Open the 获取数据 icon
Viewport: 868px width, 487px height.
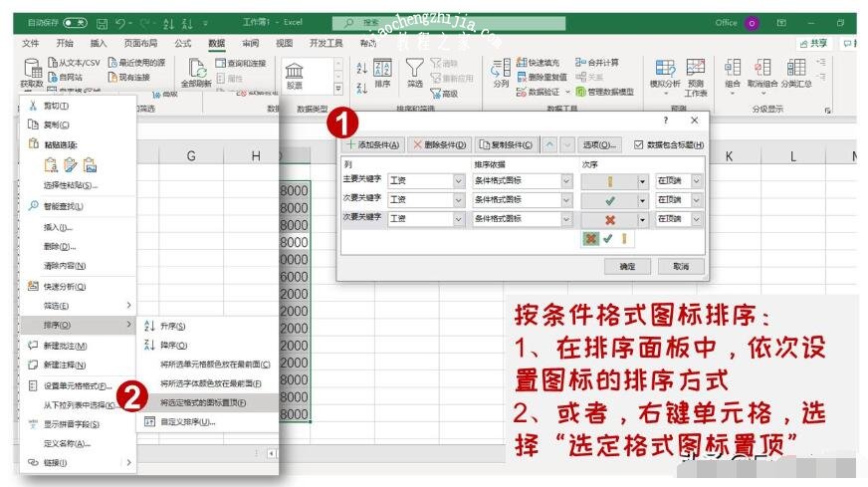click(x=32, y=69)
